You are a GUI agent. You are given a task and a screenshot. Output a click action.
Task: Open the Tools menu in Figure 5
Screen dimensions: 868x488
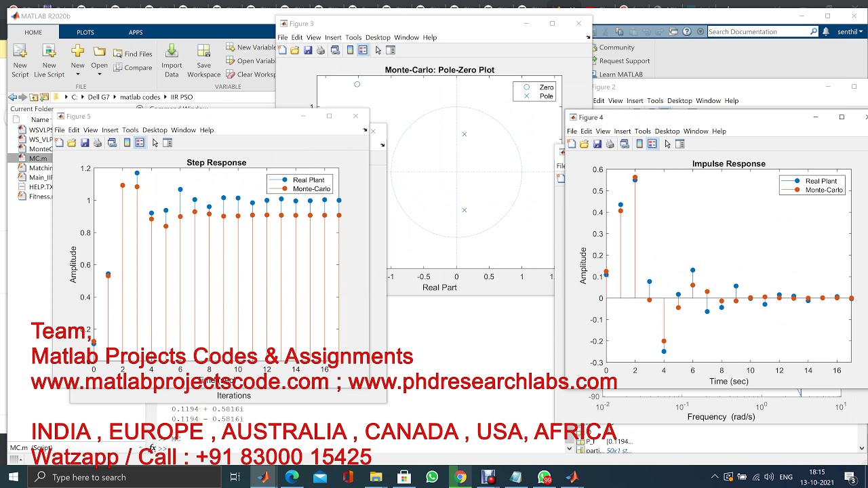point(130,130)
